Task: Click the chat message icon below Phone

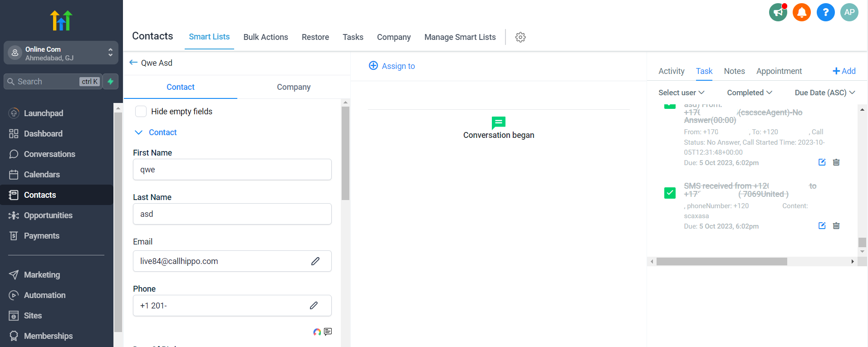Action: coord(328,332)
